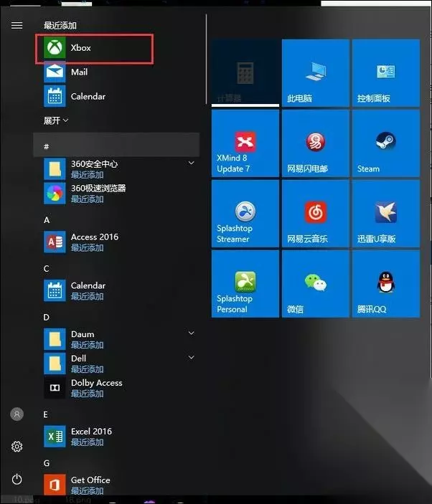Expand the Daum folder chevron
The width and height of the screenshot is (432, 504).
[x=192, y=333]
